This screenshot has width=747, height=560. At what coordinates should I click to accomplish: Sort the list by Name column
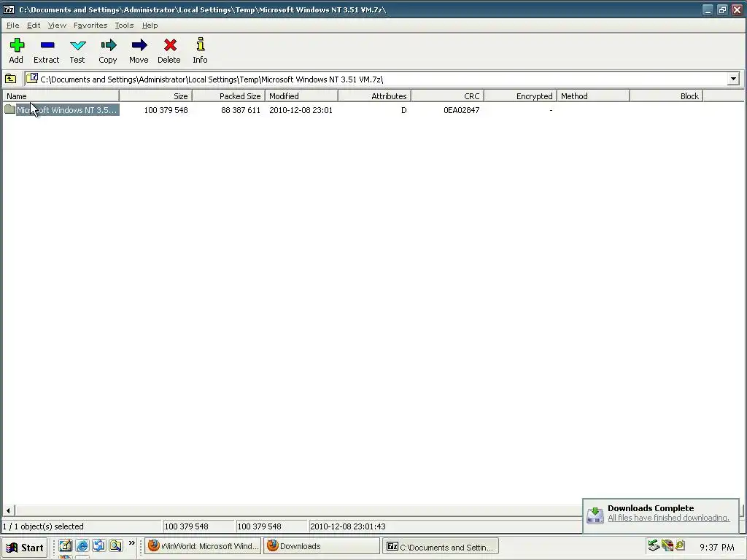(61, 96)
